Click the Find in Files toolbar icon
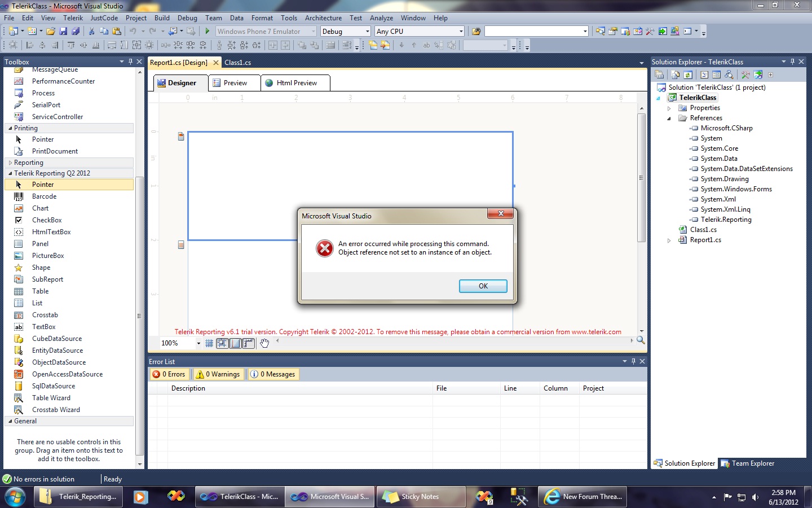This screenshot has height=508, width=812. (x=476, y=32)
